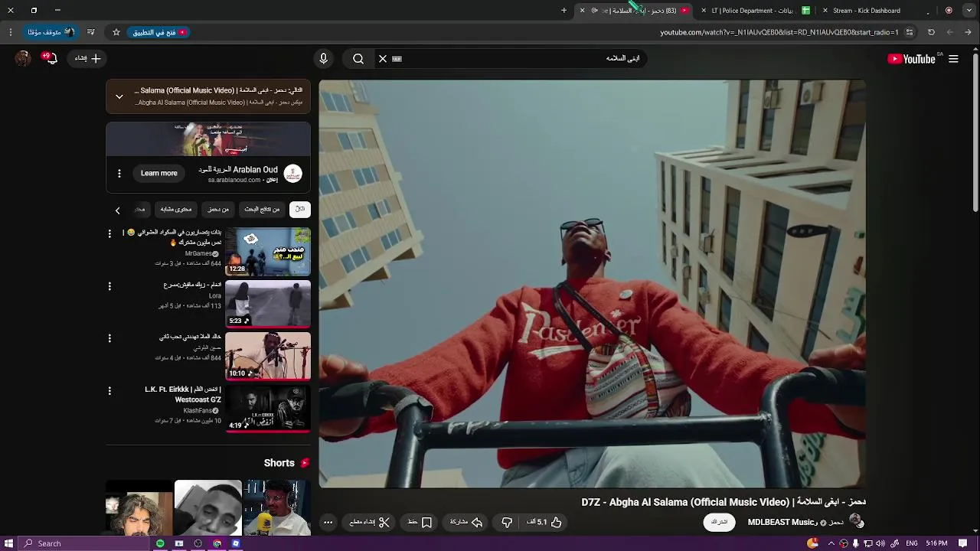Viewport: 980px width, 551px height.
Task: Select the 'من نتائج البحث' filter chip
Action: pos(262,209)
